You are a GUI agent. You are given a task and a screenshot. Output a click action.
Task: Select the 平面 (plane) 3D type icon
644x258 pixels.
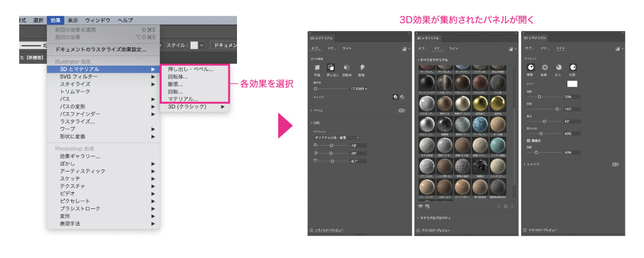(317, 68)
